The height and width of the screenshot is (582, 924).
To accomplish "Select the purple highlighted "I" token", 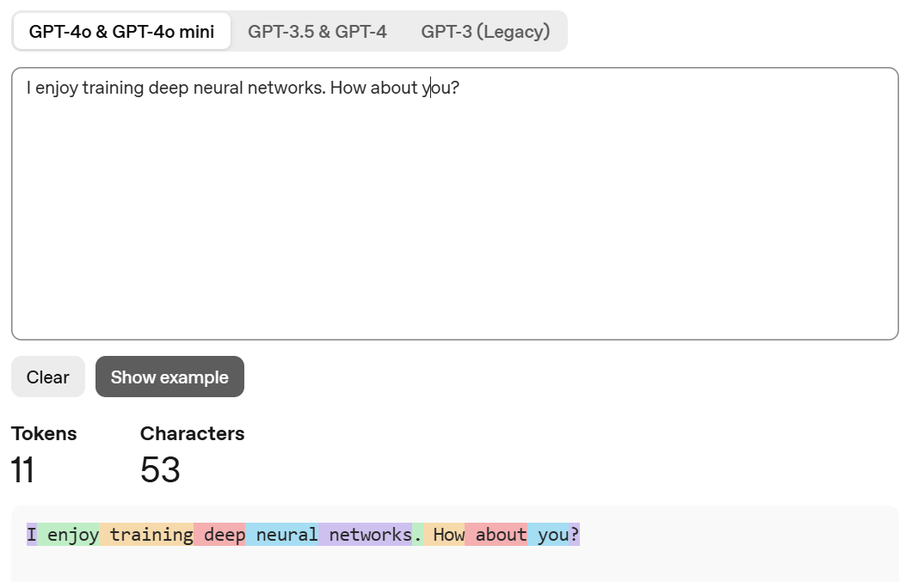I will coord(32,535).
